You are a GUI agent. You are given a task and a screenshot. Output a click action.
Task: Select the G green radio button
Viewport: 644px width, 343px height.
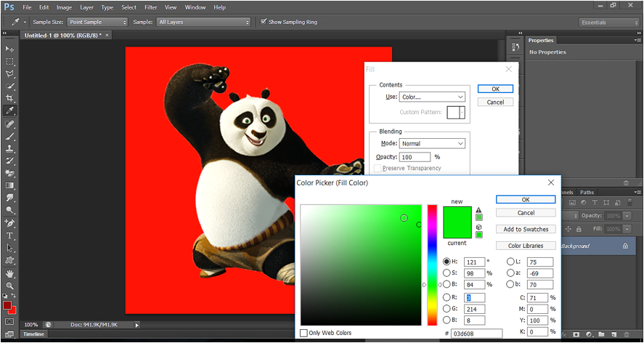(x=447, y=308)
